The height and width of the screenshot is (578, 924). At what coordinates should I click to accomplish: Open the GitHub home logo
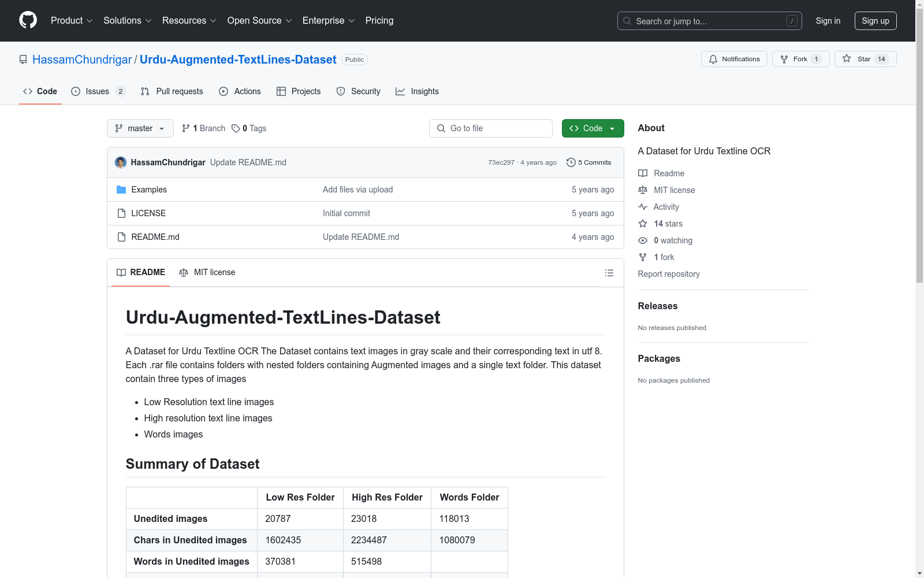click(x=28, y=20)
